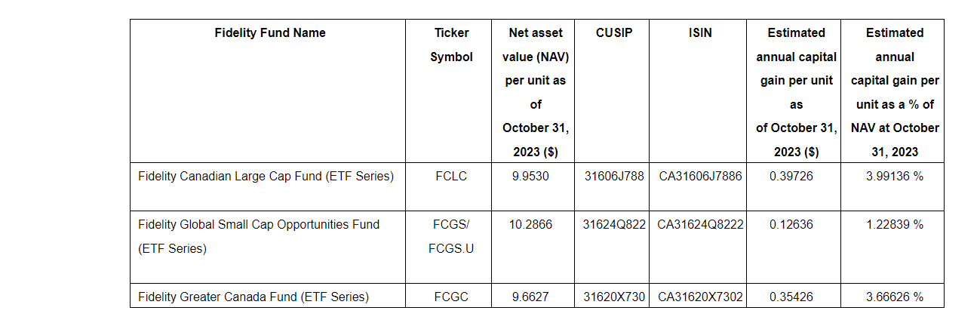Select the FCGS/FCGS.U ticker cell
Image resolution: width=980 pixels, height=326 pixels.
pyautogui.click(x=451, y=236)
